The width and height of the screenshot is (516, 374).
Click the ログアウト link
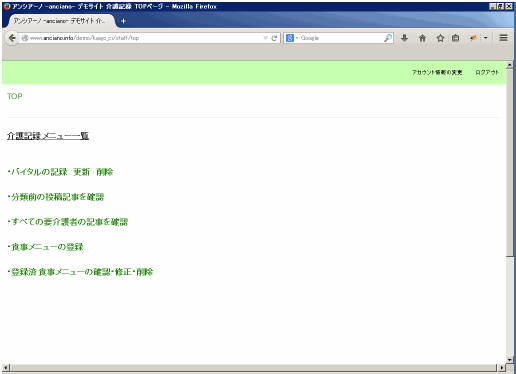(487, 72)
